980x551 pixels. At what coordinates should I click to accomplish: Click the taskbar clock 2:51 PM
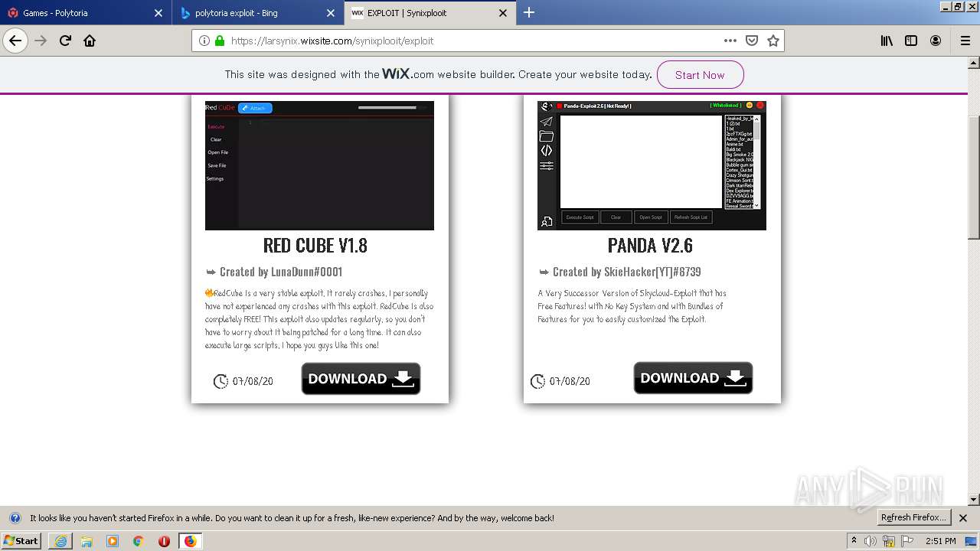point(940,541)
